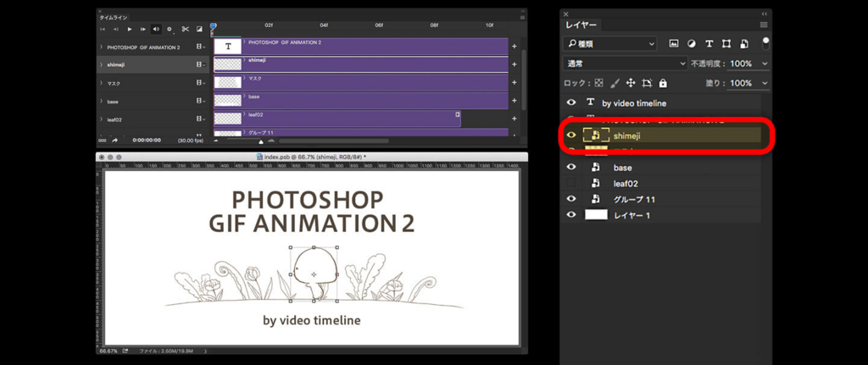Add media to マスク track

[514, 82]
